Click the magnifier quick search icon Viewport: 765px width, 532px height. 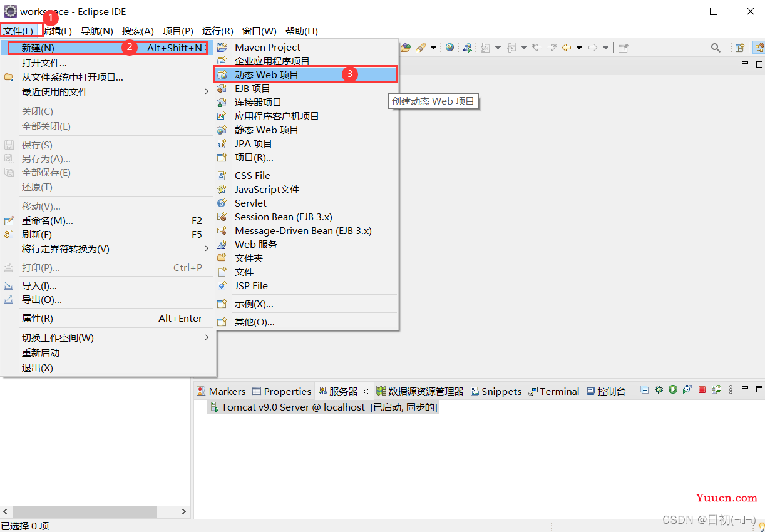(716, 48)
